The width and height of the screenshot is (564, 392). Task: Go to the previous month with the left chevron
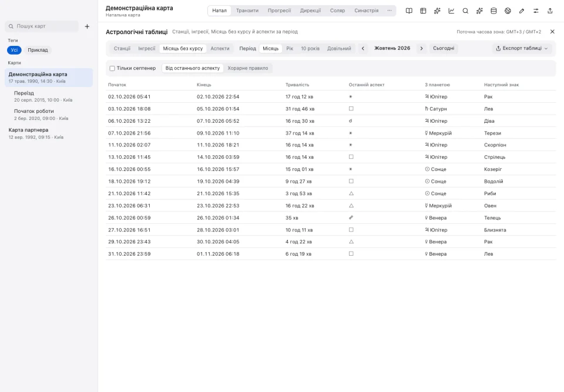coord(363,48)
